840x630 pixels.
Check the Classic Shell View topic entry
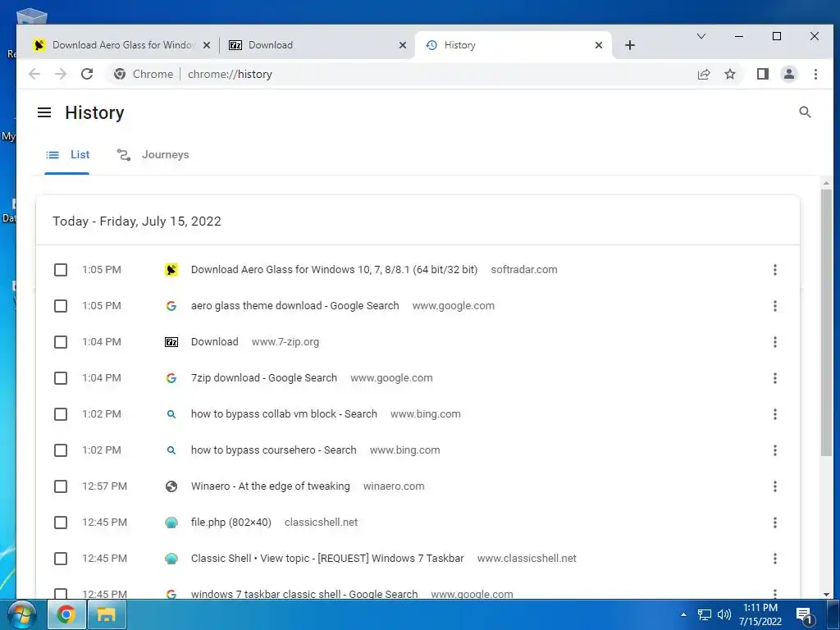click(x=61, y=559)
